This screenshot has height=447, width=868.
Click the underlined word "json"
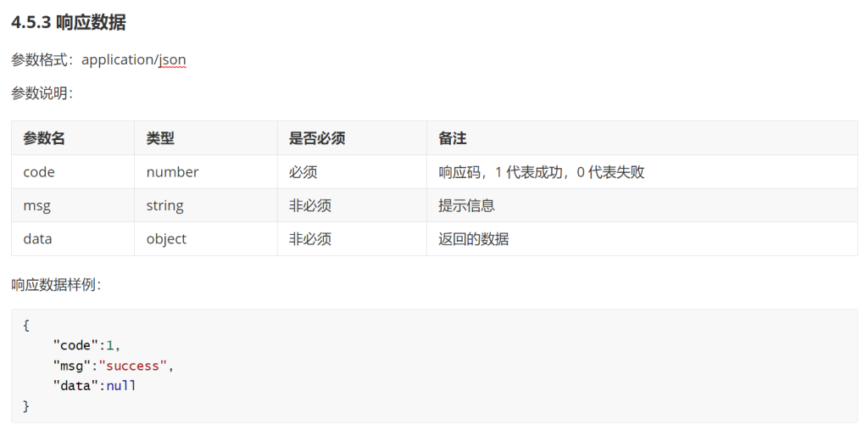(x=172, y=60)
